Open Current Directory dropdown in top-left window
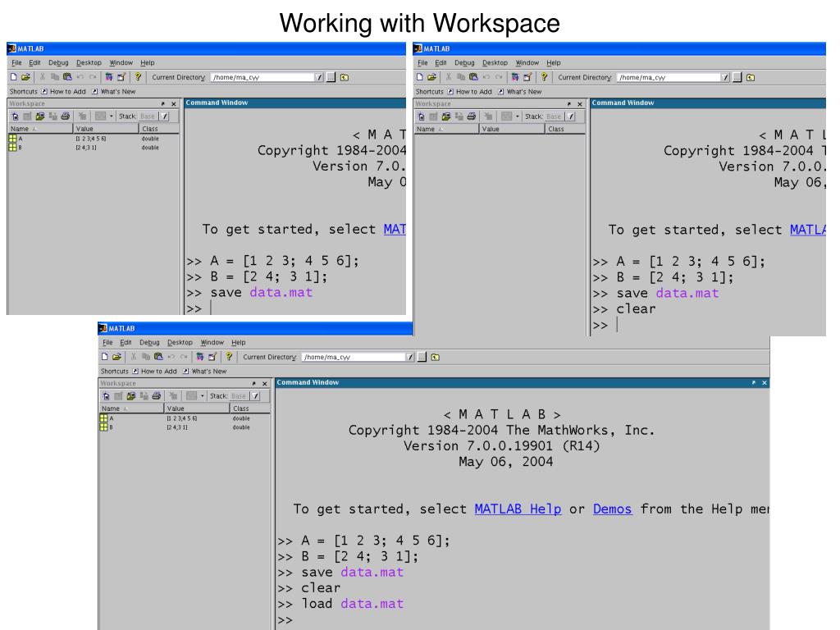This screenshot has width=840, height=630. (319, 77)
